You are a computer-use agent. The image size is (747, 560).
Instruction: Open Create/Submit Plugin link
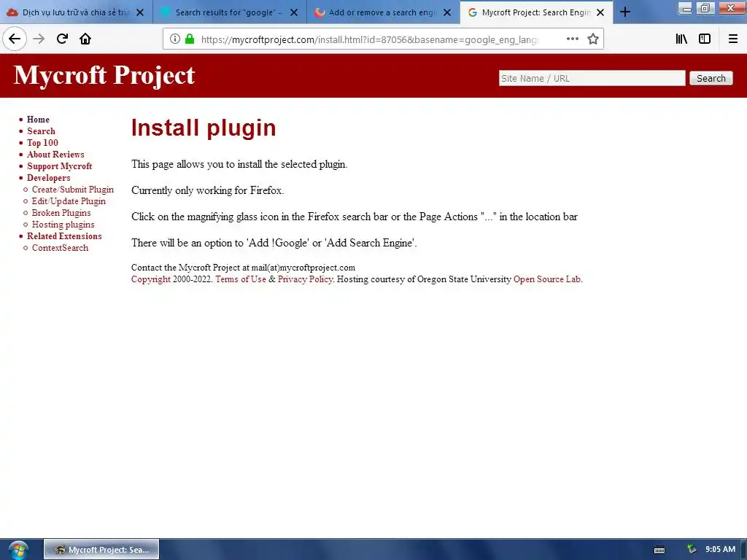click(73, 190)
